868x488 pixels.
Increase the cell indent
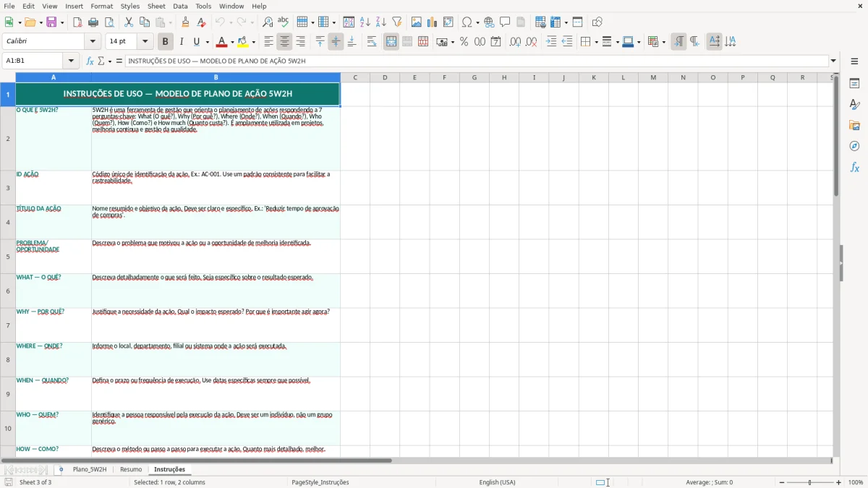click(x=551, y=42)
